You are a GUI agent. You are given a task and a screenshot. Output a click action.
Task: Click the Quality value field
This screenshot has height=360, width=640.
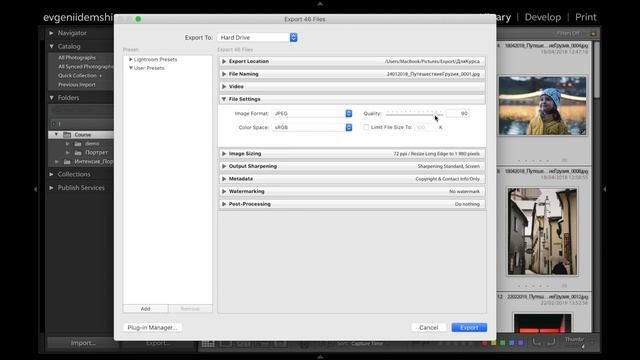pyautogui.click(x=458, y=113)
